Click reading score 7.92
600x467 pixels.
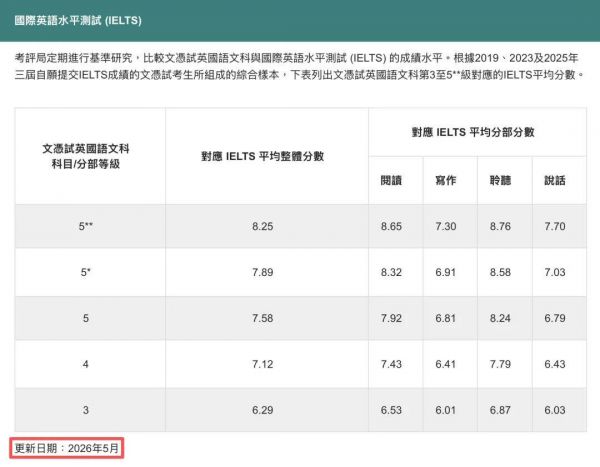coord(391,318)
